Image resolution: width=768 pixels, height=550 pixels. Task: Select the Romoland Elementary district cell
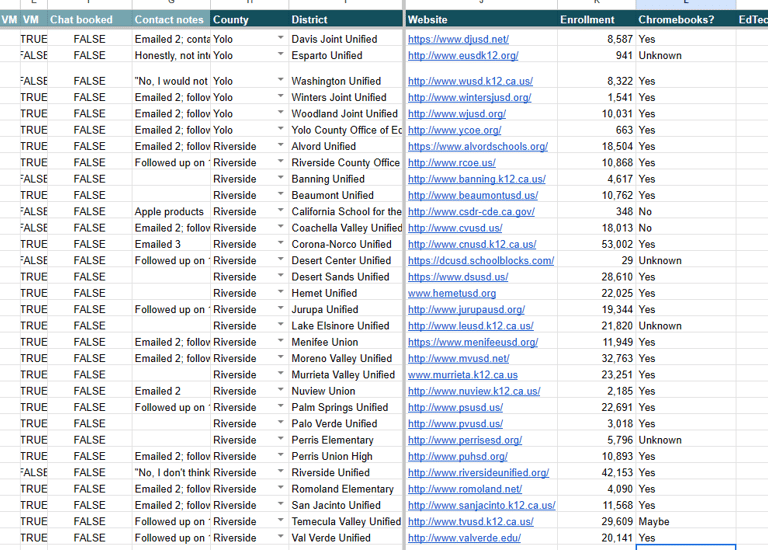345,489
